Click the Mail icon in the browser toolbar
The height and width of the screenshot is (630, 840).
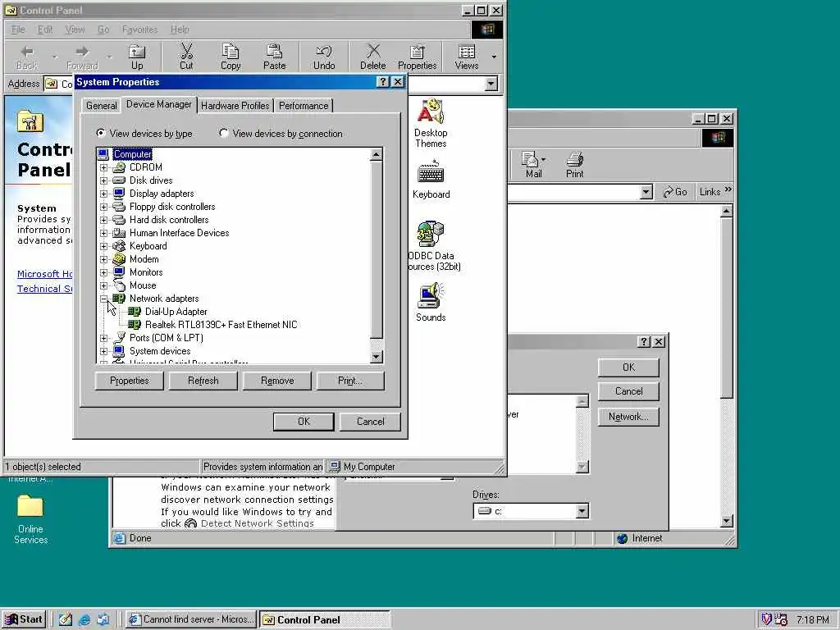coord(533,164)
